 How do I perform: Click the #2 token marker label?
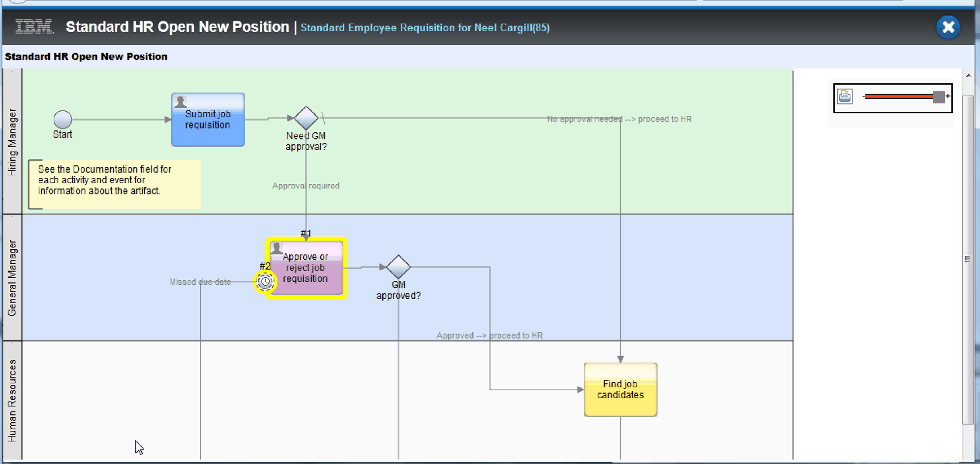point(265,266)
